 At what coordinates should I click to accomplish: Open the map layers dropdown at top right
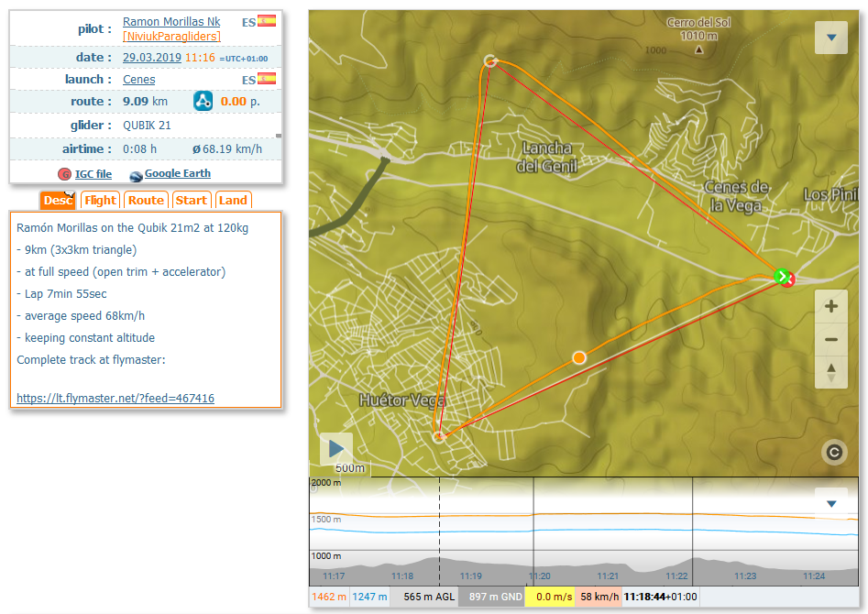[831, 38]
